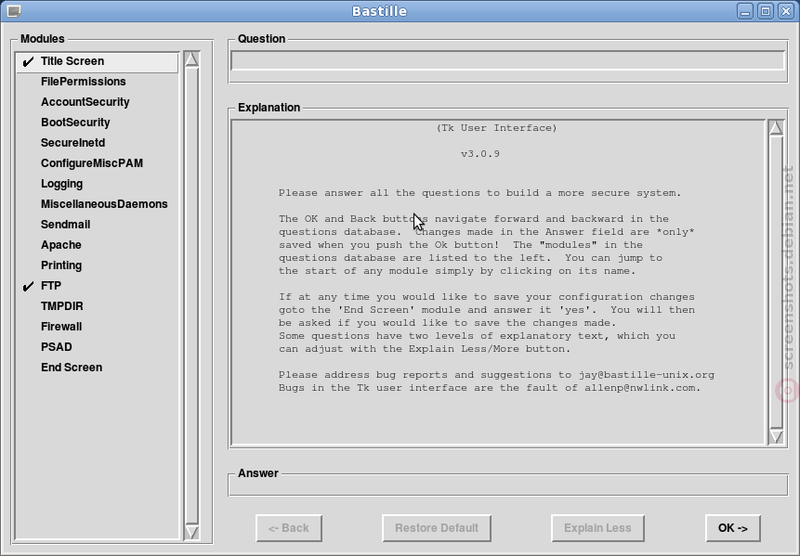Click the v3.0.9 version text

coord(480,154)
